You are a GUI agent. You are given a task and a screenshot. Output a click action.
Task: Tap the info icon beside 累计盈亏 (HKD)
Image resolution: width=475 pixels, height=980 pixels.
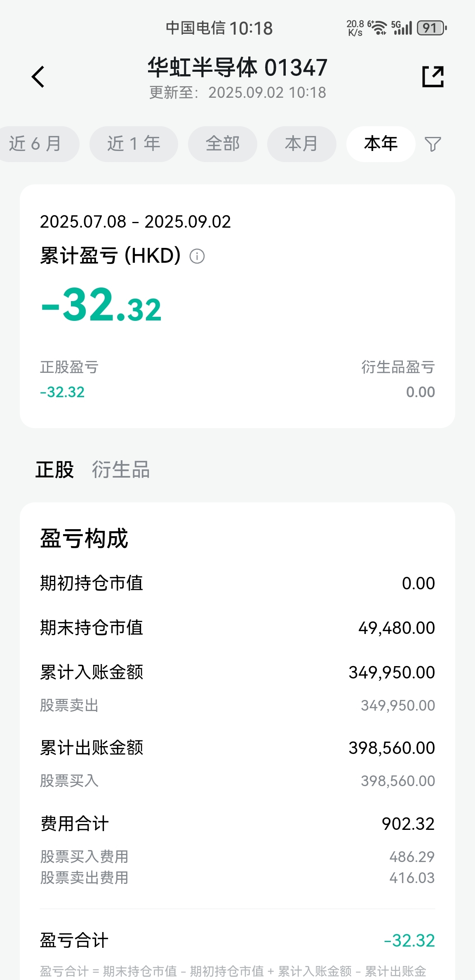coord(197,256)
